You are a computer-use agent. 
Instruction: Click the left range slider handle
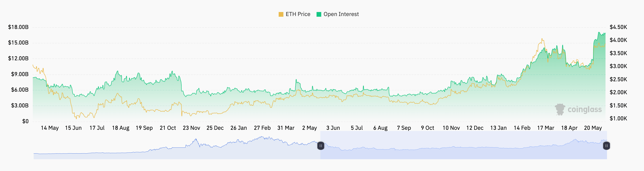pyautogui.click(x=320, y=146)
